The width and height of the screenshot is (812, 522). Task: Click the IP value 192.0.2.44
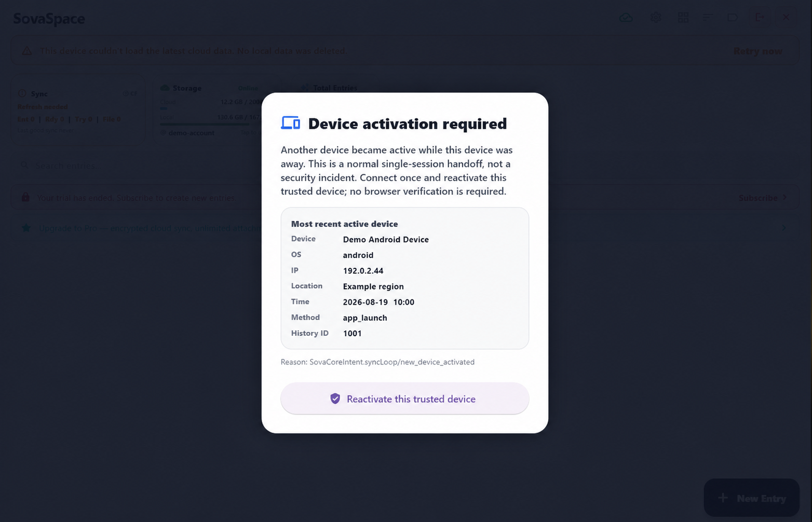(x=363, y=270)
